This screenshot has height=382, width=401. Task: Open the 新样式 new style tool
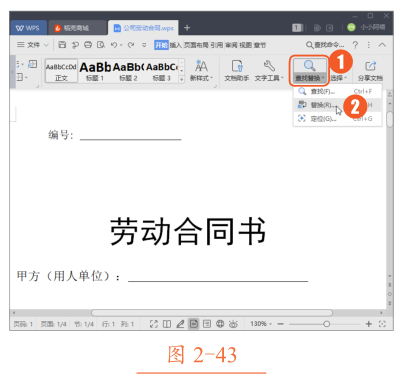pyautogui.click(x=201, y=70)
